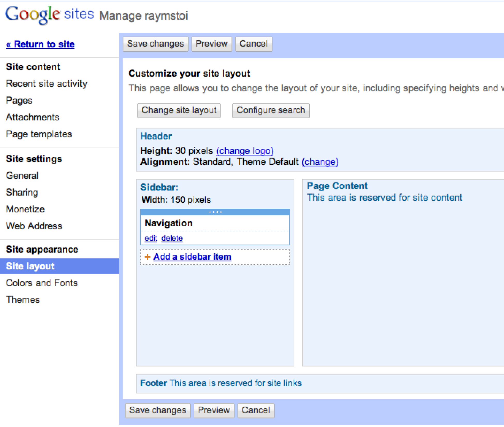The width and height of the screenshot is (504, 427).
Task: Click change link for header alignment
Action: pos(320,162)
